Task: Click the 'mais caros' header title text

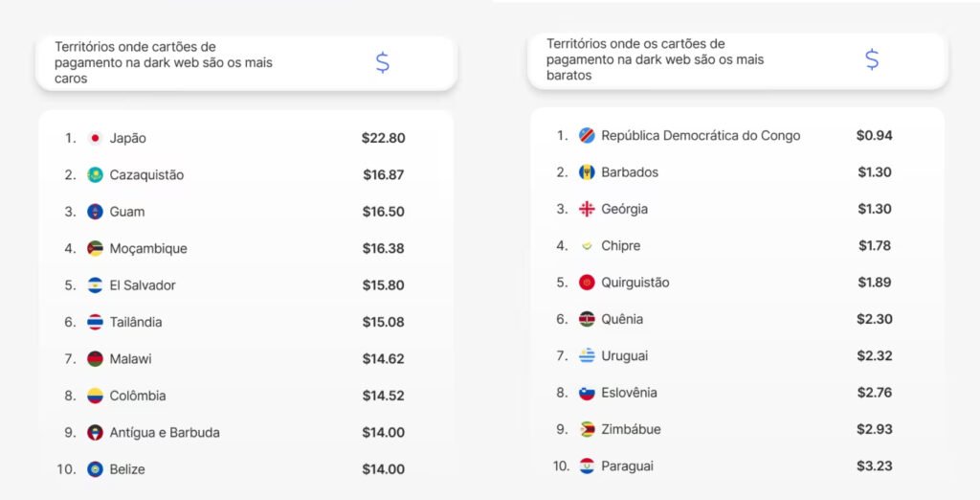Action: [164, 63]
